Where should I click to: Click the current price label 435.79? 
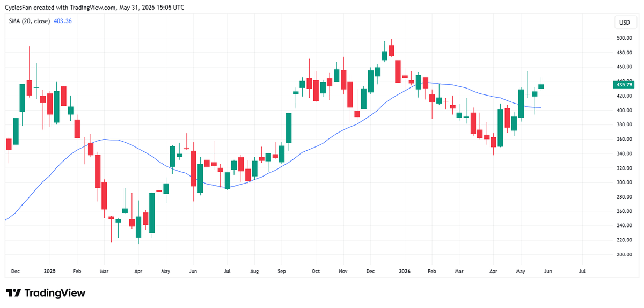[x=623, y=85]
